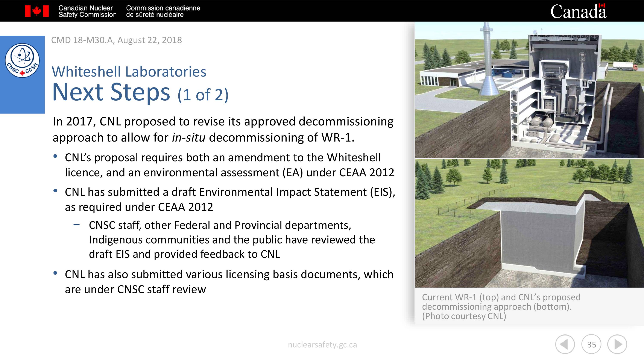
Task: Click the italic 'in-situ' word
Action: pos(188,137)
